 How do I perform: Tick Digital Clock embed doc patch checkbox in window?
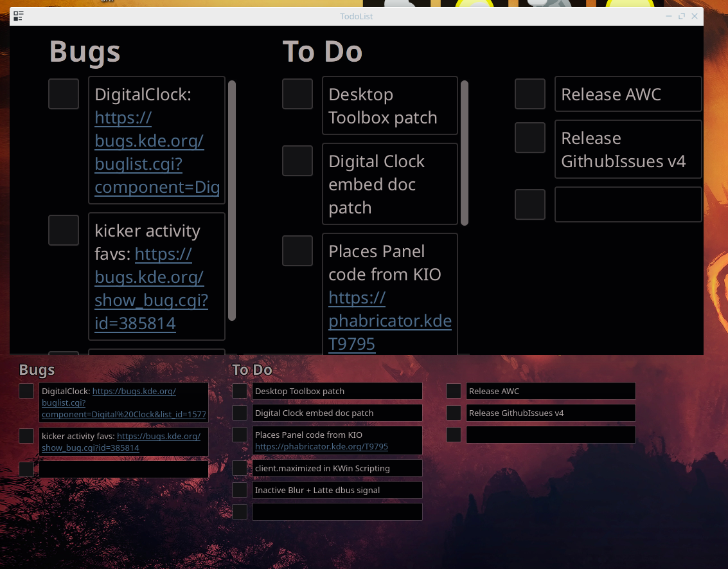297,161
